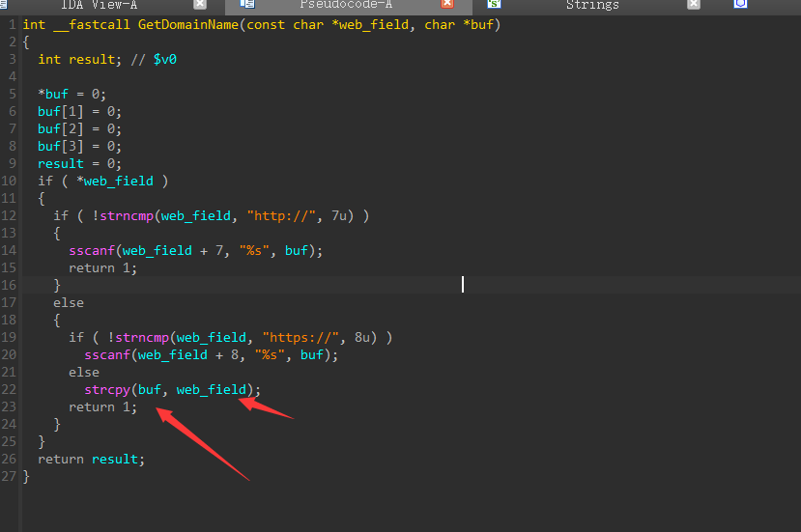Image resolution: width=801 pixels, height=532 pixels.
Task: Click sscanf call on line 20
Action: pos(107,355)
